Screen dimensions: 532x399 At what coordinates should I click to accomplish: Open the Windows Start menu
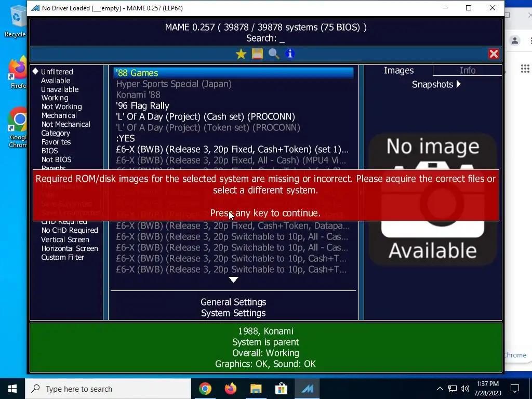pyautogui.click(x=12, y=389)
